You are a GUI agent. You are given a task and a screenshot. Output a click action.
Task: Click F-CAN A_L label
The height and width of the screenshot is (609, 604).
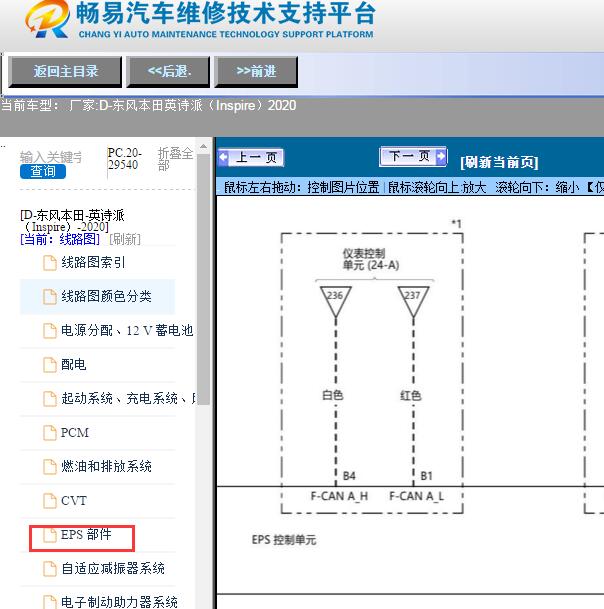click(417, 496)
